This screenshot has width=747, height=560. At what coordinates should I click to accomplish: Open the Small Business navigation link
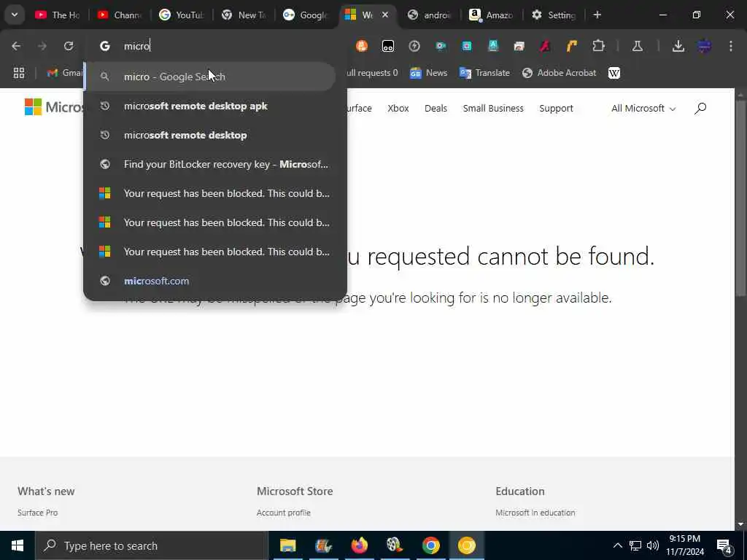(493, 108)
